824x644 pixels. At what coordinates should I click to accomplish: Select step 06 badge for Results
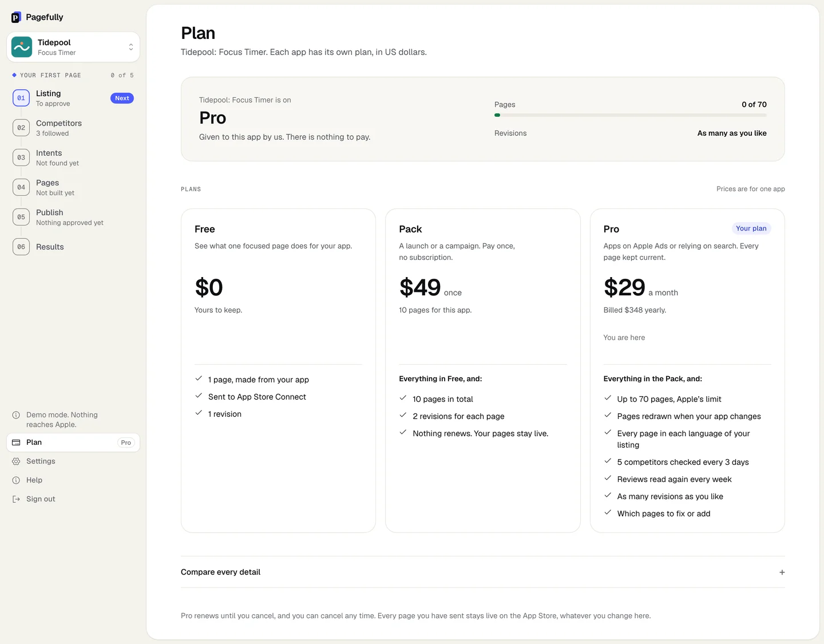21,247
